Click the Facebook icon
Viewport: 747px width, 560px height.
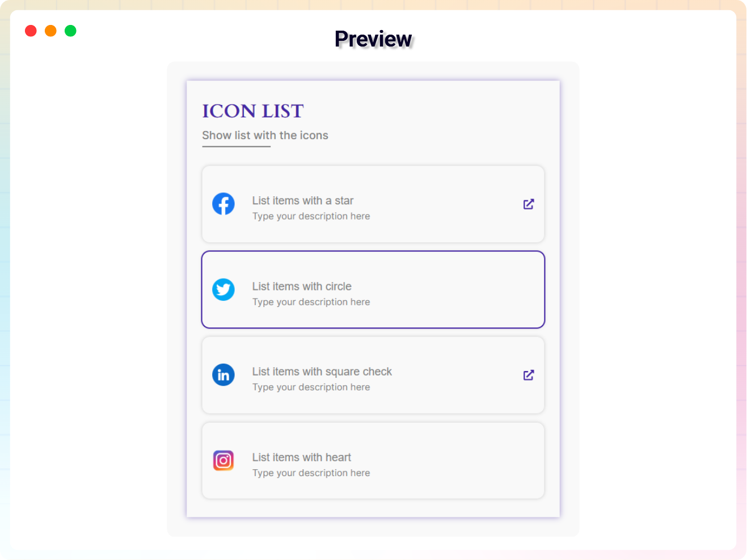tap(223, 204)
